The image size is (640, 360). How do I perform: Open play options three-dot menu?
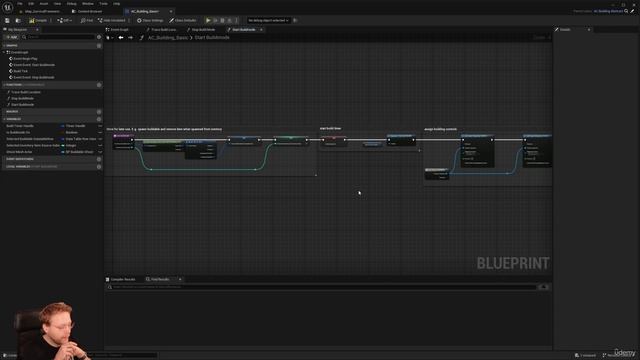coord(236,20)
